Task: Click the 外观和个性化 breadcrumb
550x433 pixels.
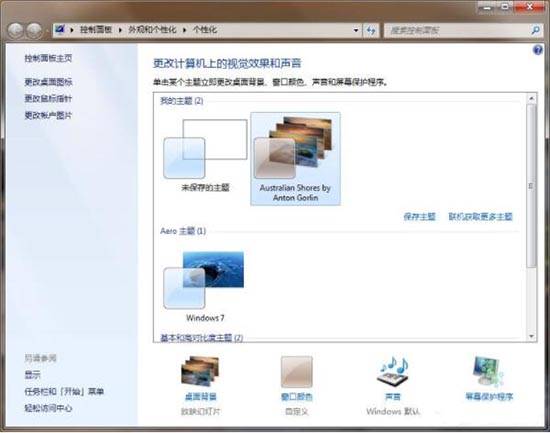Action: tap(152, 30)
